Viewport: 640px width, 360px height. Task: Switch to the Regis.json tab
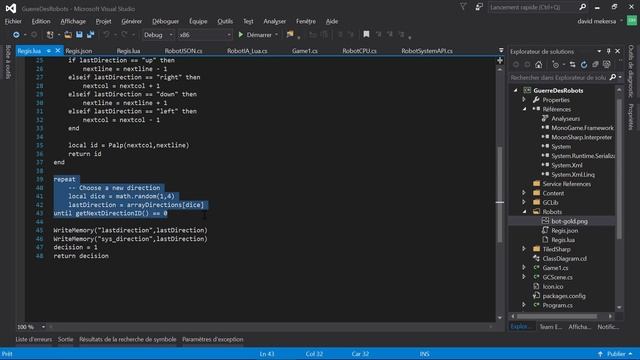tap(79, 51)
